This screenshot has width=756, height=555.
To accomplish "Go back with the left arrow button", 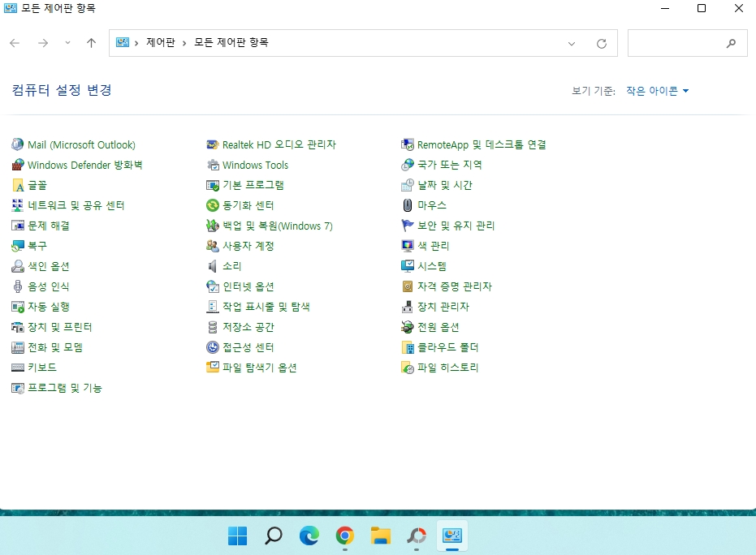I will point(15,43).
